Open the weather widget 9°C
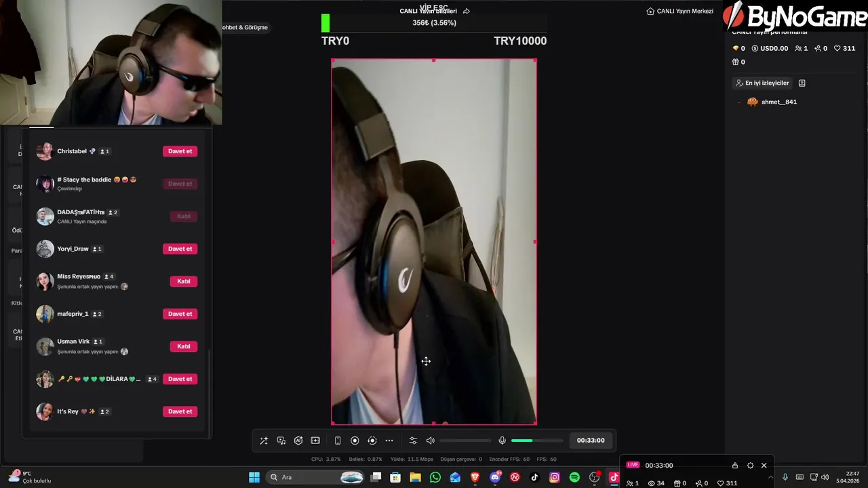 tap(30, 477)
